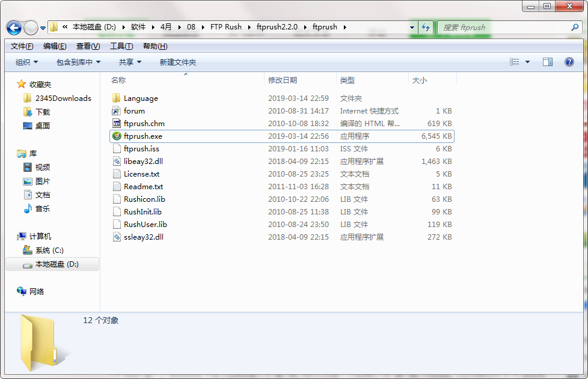Image resolution: width=588 pixels, height=379 pixels.
Task: Select the ssleay32.dll file icon
Action: [x=117, y=237]
